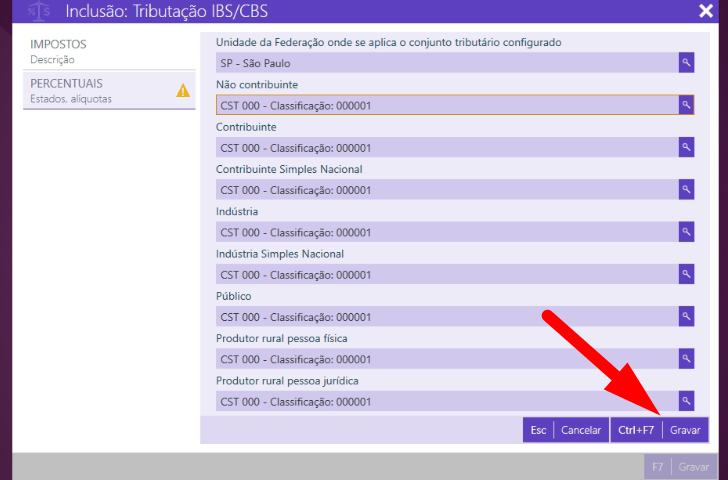This screenshot has width=728, height=480.
Task: Focus the Não contribuinte CST field
Action: [x=446, y=105]
